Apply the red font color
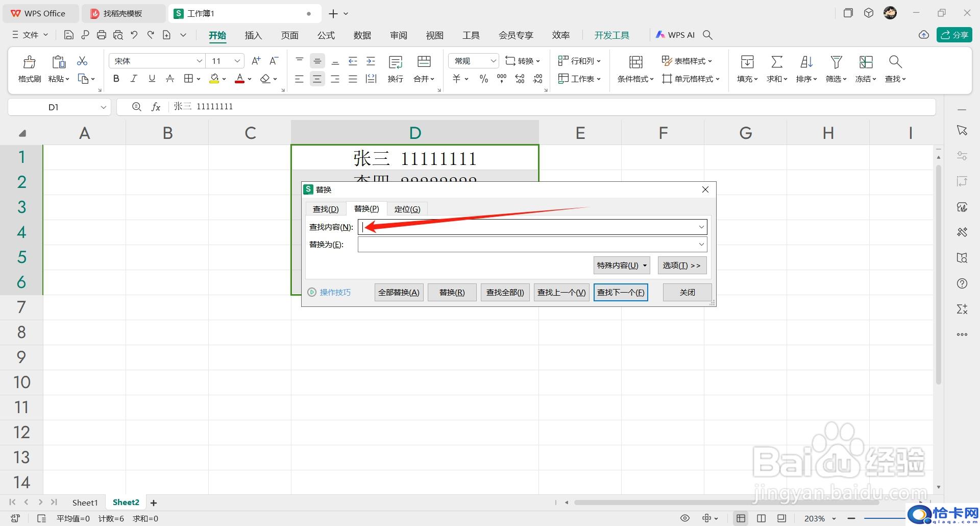This screenshot has height=526, width=980. pos(239,79)
